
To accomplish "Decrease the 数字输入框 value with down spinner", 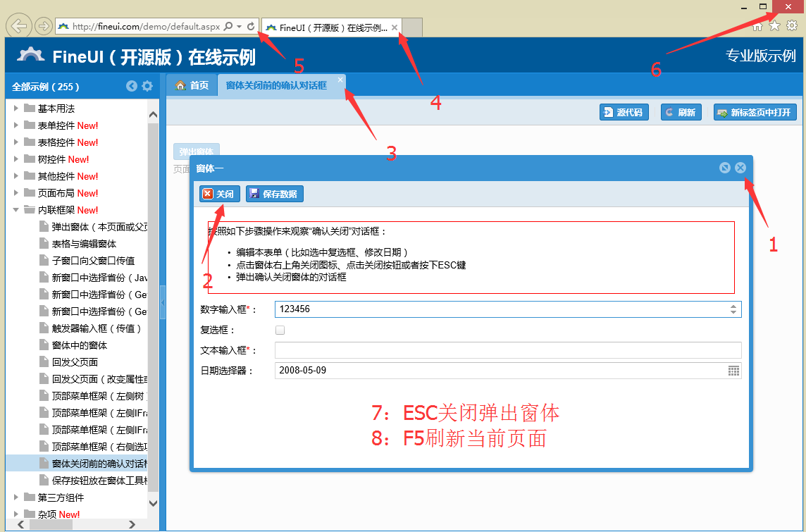I will click(x=733, y=312).
